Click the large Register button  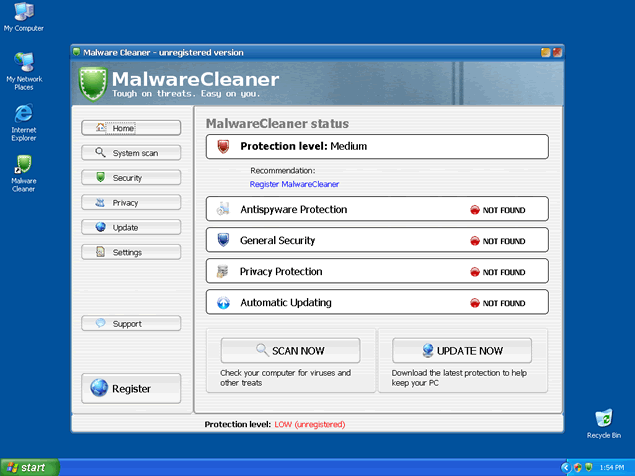tap(131, 388)
